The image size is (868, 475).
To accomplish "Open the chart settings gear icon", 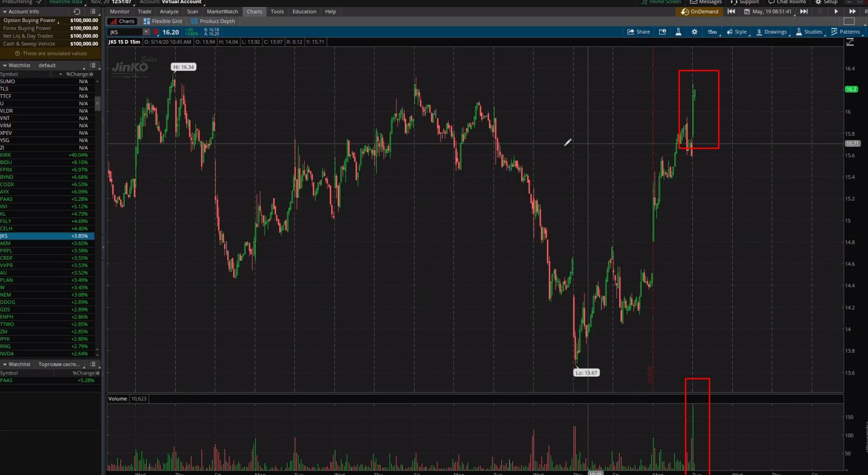I will [x=694, y=32].
